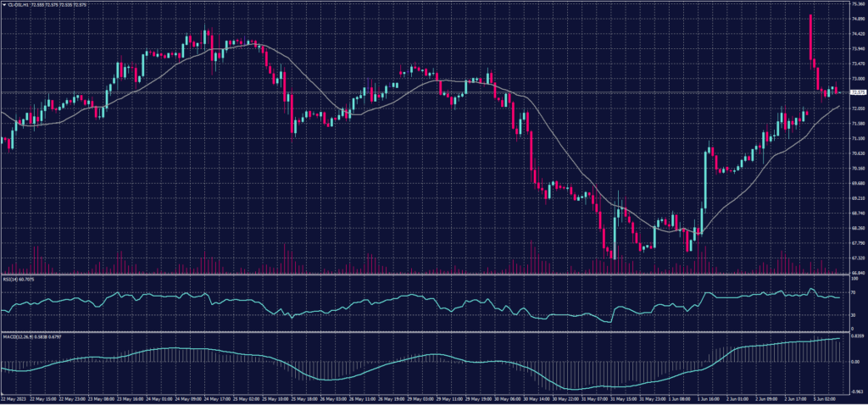Click the triangle icon beside CL-OIL,H1 label

pos(4,4)
